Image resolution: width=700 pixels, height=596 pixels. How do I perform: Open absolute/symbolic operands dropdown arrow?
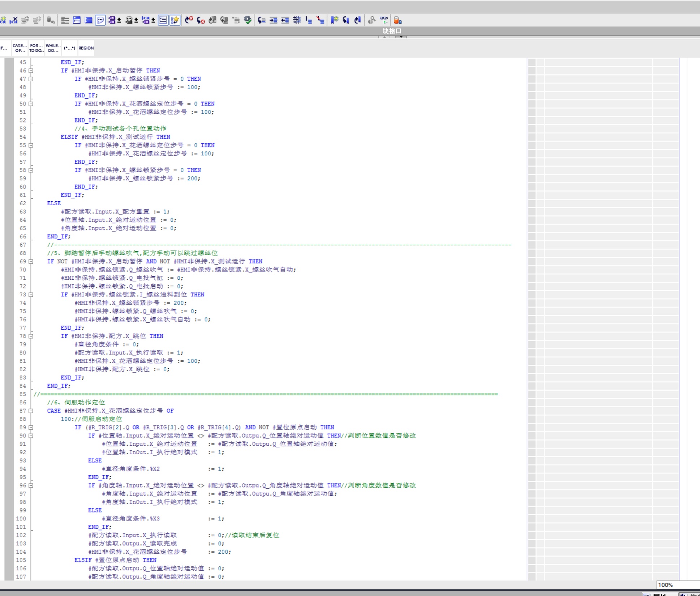[119, 20]
